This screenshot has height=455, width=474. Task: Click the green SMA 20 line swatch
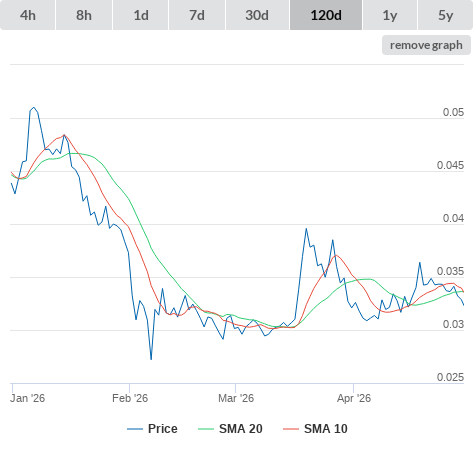click(206, 429)
